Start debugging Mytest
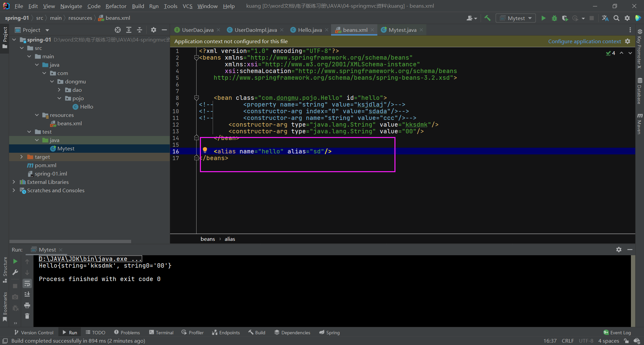Image resolution: width=644 pixels, height=345 pixels. click(x=554, y=18)
